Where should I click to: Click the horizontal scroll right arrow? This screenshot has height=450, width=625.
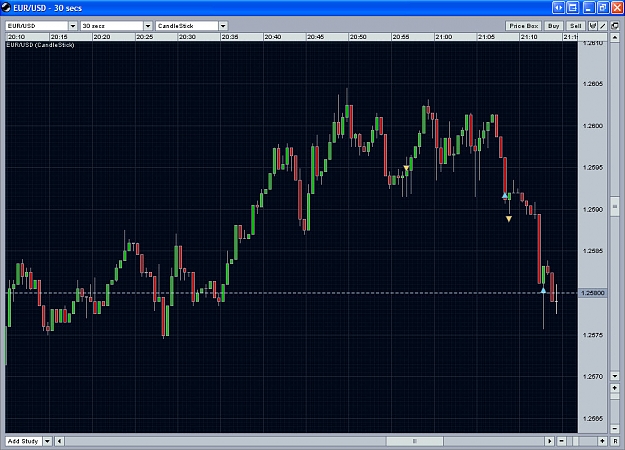550,441
